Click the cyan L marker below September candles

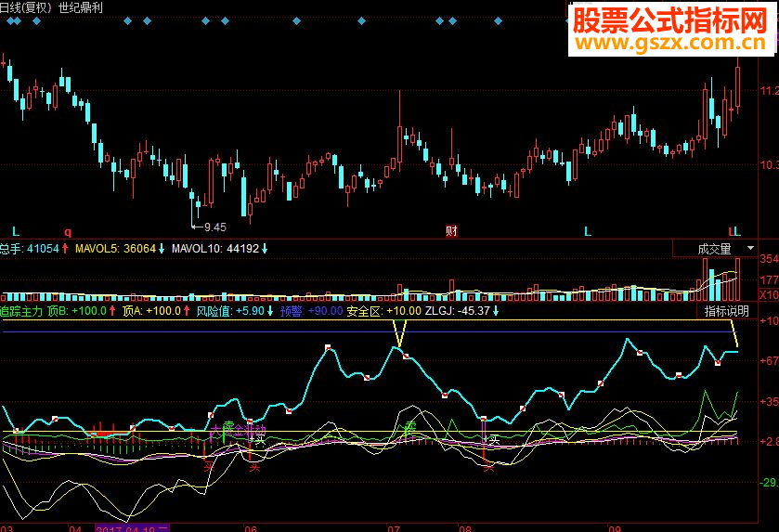(x=587, y=231)
